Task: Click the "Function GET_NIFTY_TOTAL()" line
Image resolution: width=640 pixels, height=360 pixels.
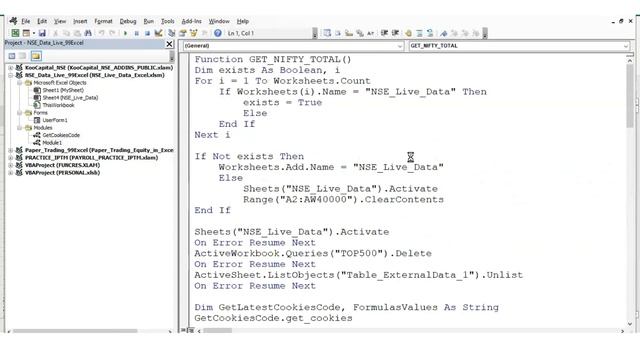Action: coord(273,59)
